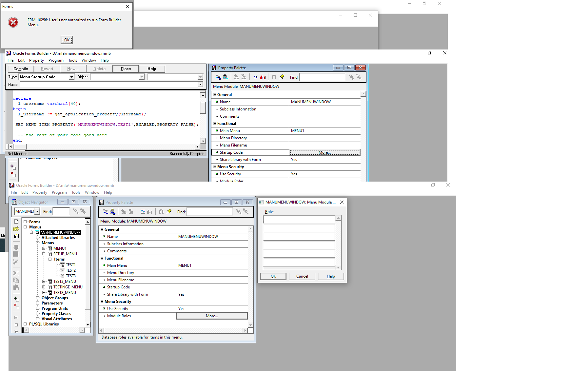Click the Object Navigator title bar icon
This screenshot has height=371, width=588.
pyautogui.click(x=14, y=202)
